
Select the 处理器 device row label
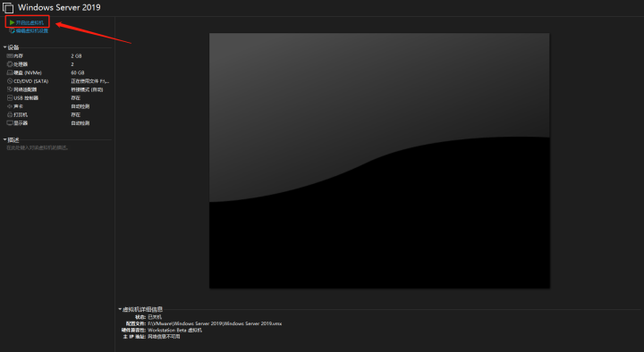tap(21, 64)
